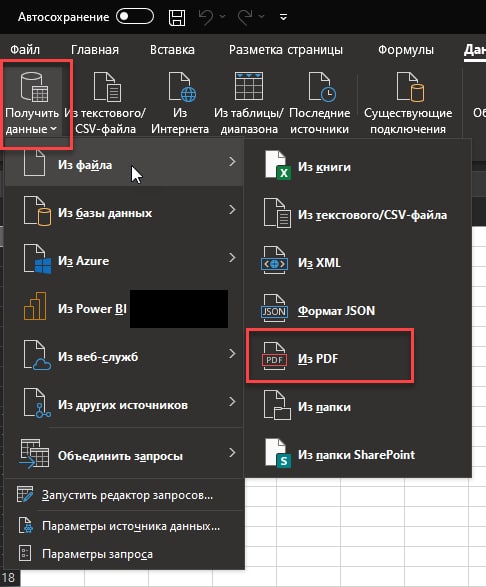Select row header 18 in the worksheet
Viewport: 486px width, 587px height.
pyautogui.click(x=9, y=578)
